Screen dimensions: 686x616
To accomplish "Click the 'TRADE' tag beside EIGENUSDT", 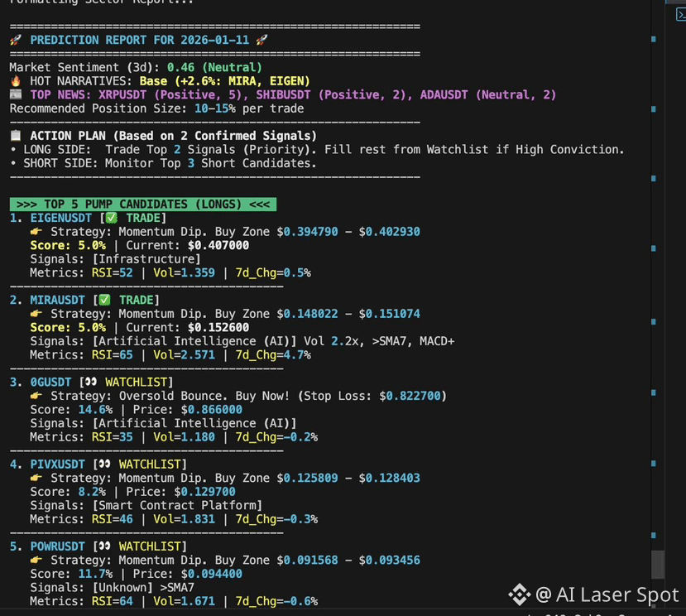I will click(x=143, y=218).
